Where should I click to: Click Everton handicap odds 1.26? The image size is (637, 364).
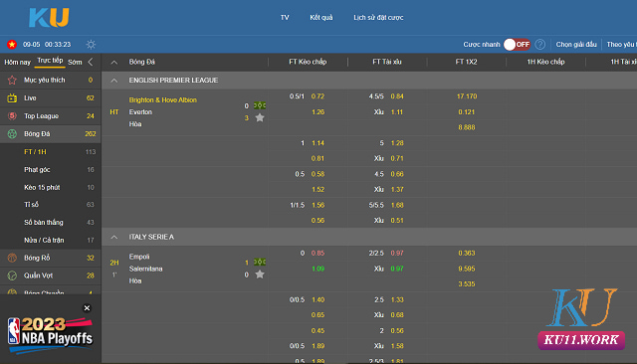318,112
